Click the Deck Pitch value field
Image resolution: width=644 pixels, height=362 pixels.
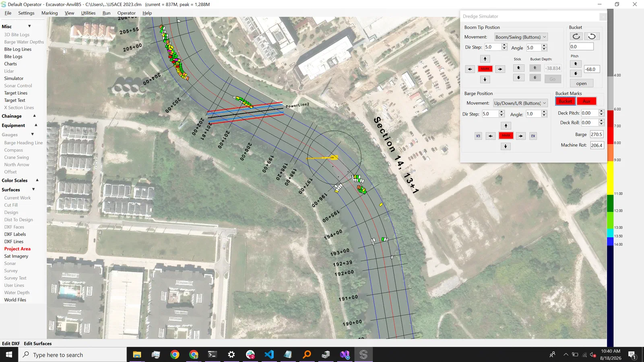590,113
